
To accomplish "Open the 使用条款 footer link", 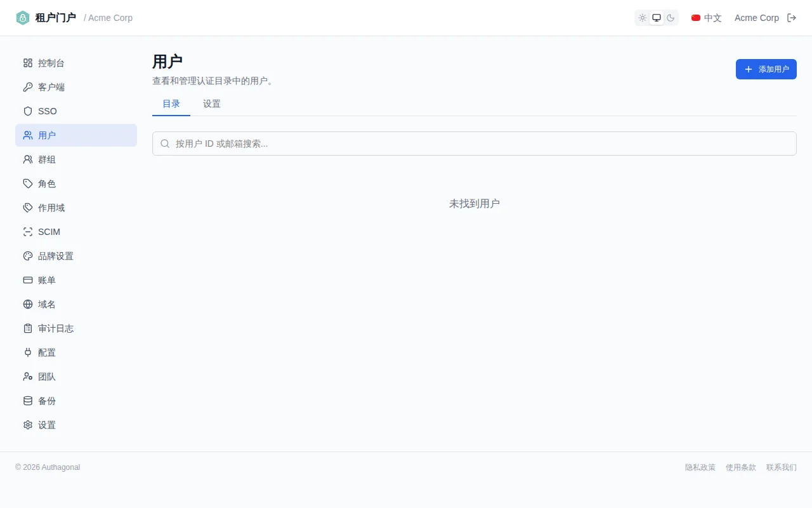I will pyautogui.click(x=741, y=467).
